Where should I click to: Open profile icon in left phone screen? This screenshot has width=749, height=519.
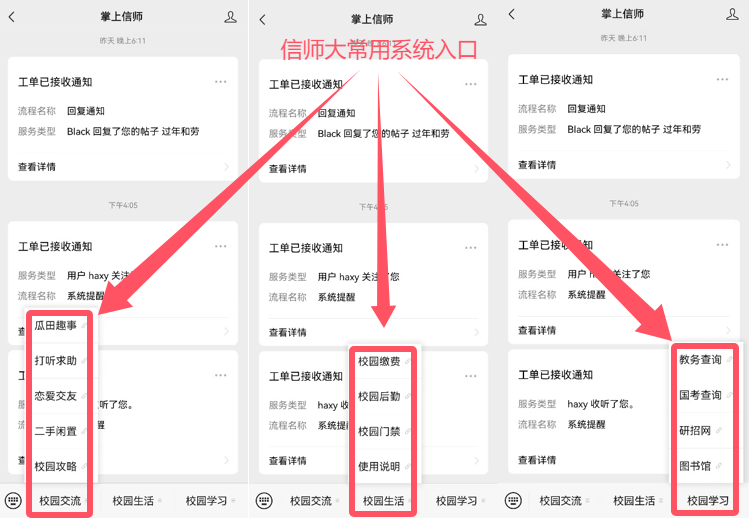pyautogui.click(x=230, y=17)
